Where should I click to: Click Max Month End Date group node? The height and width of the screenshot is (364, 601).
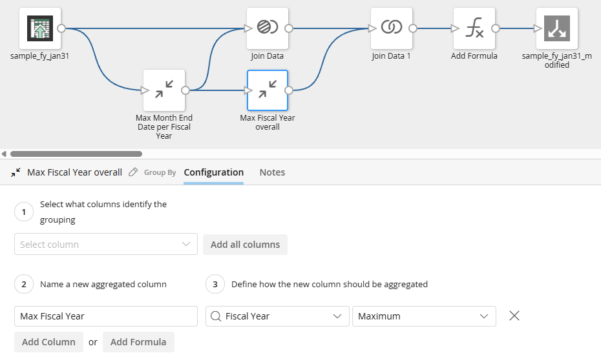tap(164, 90)
